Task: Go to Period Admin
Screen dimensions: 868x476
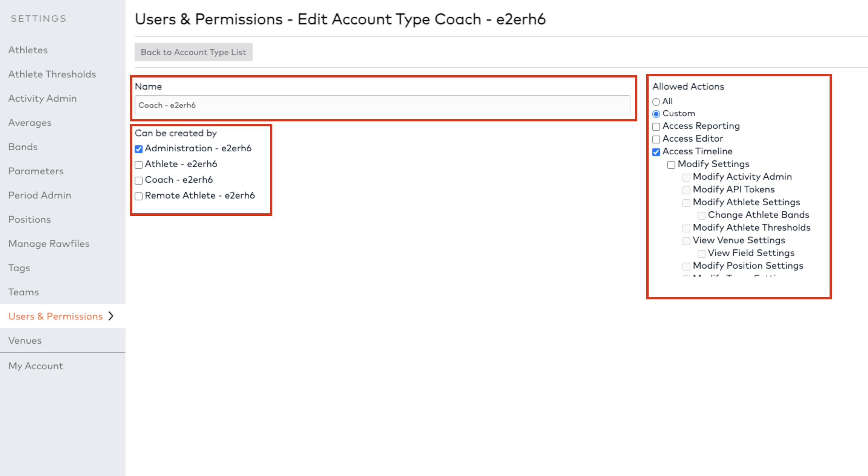Action: coord(40,195)
